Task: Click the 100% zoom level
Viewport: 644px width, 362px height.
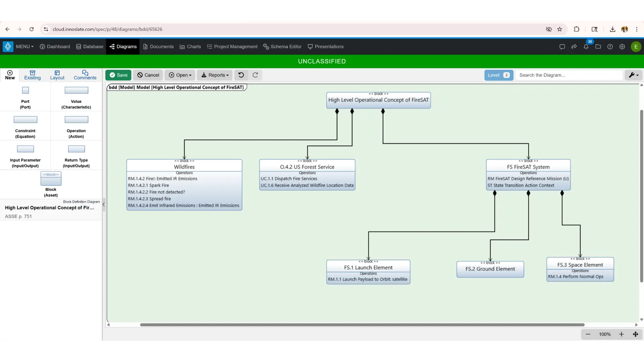Action: [605, 334]
